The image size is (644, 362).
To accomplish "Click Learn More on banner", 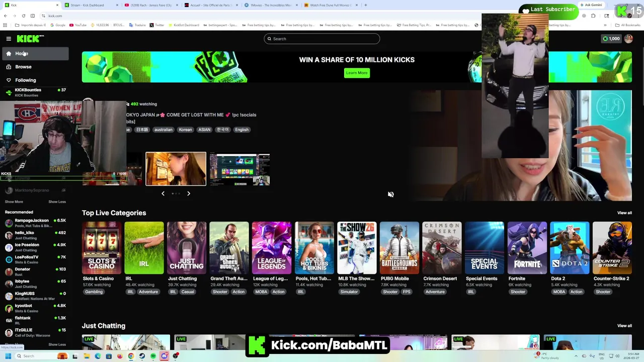I will point(357,73).
